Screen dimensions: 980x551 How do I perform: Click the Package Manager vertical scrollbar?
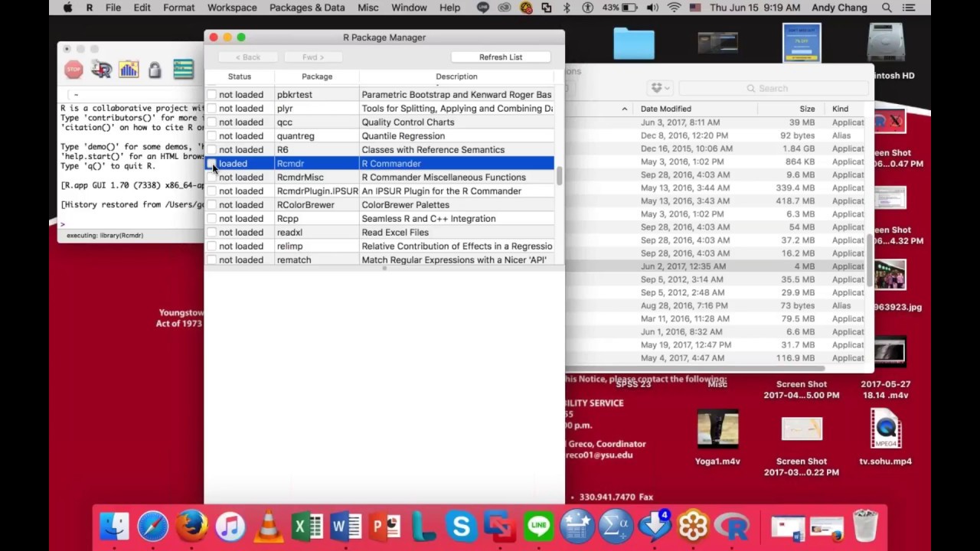tap(560, 176)
